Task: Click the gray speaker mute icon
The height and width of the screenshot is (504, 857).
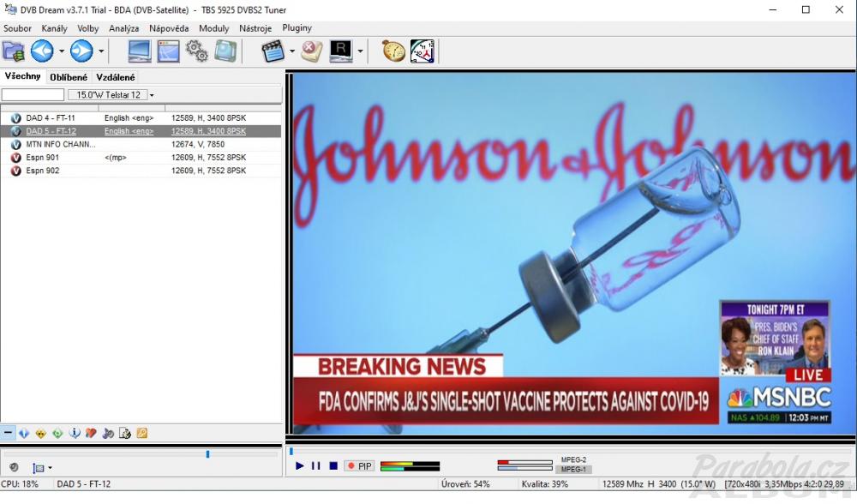Action: (x=15, y=467)
